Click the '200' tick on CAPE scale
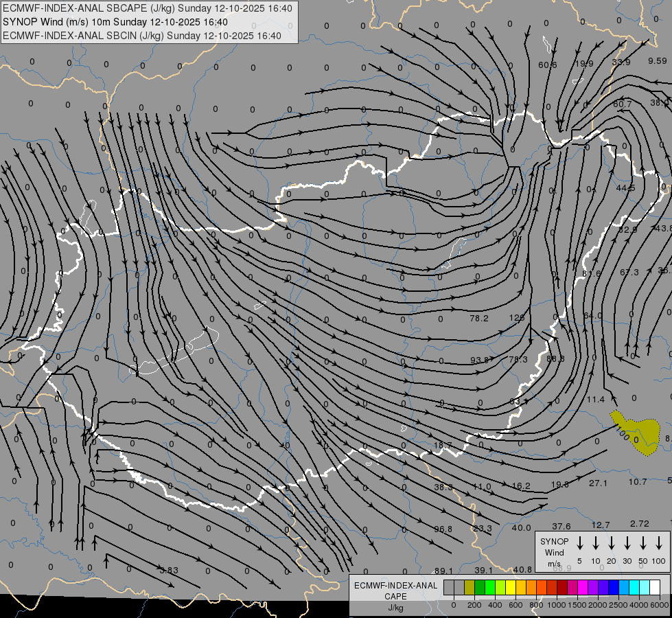Image resolution: width=672 pixels, height=618 pixels. [474, 605]
